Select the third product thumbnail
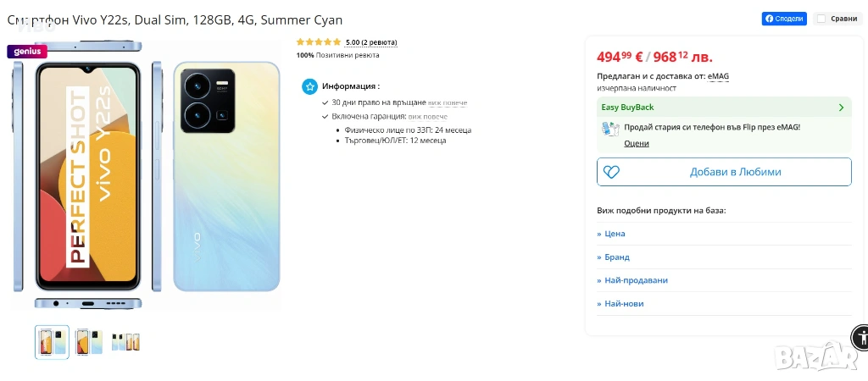This screenshot has width=868, height=381. pyautogui.click(x=125, y=342)
